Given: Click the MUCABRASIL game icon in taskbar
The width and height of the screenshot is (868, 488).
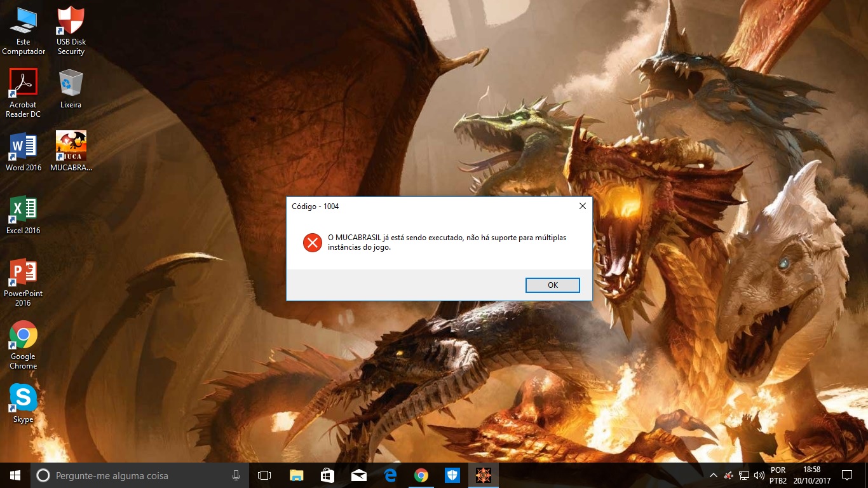Looking at the screenshot, I should [483, 475].
